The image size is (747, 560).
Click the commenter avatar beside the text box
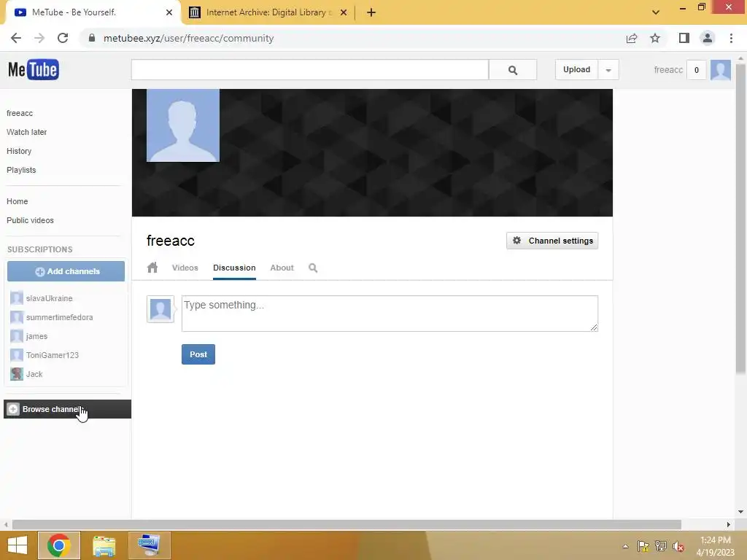coord(160,309)
